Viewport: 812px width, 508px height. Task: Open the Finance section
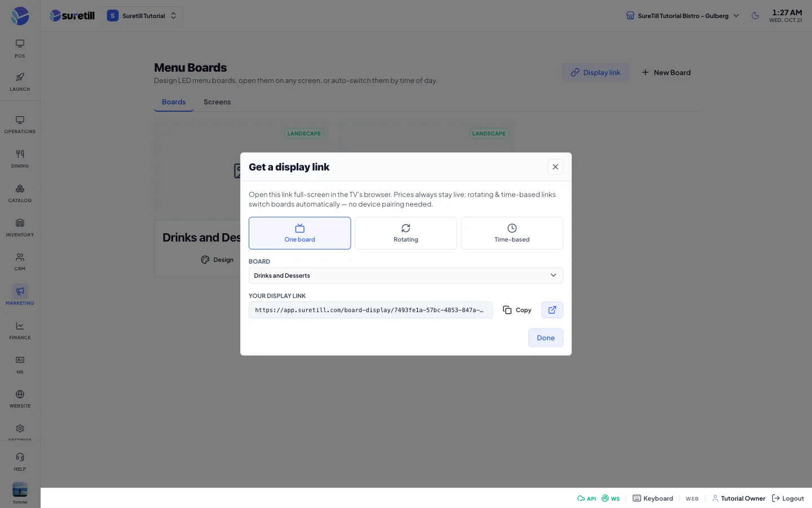point(20,331)
